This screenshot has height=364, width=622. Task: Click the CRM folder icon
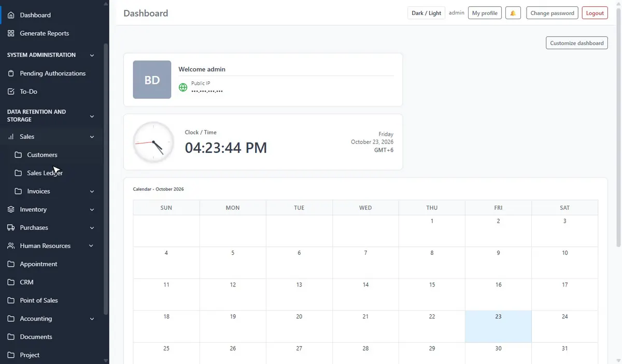(11, 282)
